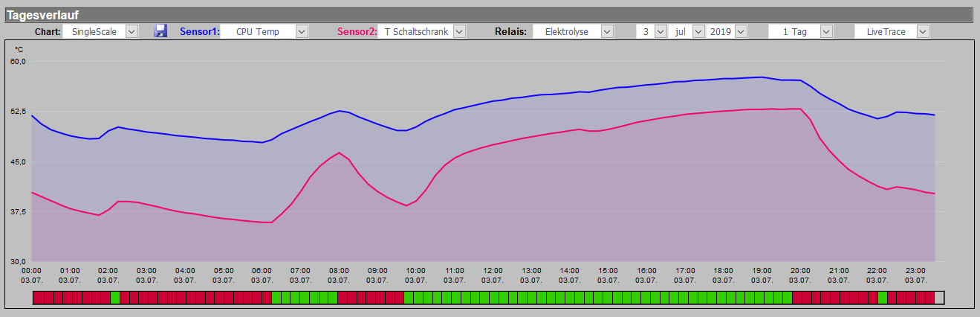Viewport: 980px width, 317px height.
Task: Click the 45,0 label on temperature axis
Action: pyautogui.click(x=16, y=162)
